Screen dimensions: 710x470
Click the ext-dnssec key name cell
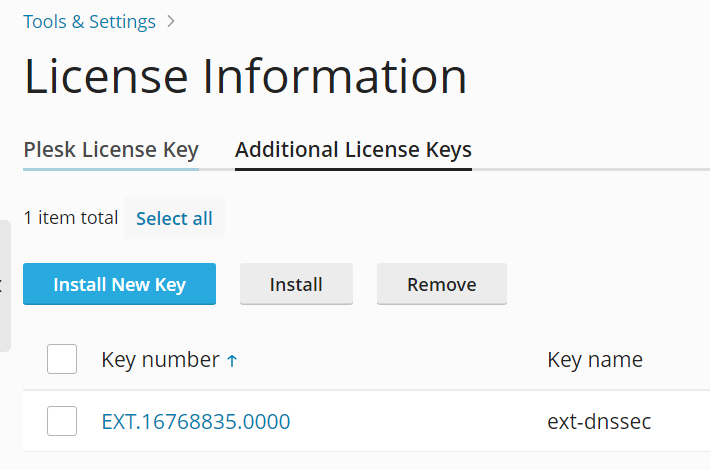[599, 422]
